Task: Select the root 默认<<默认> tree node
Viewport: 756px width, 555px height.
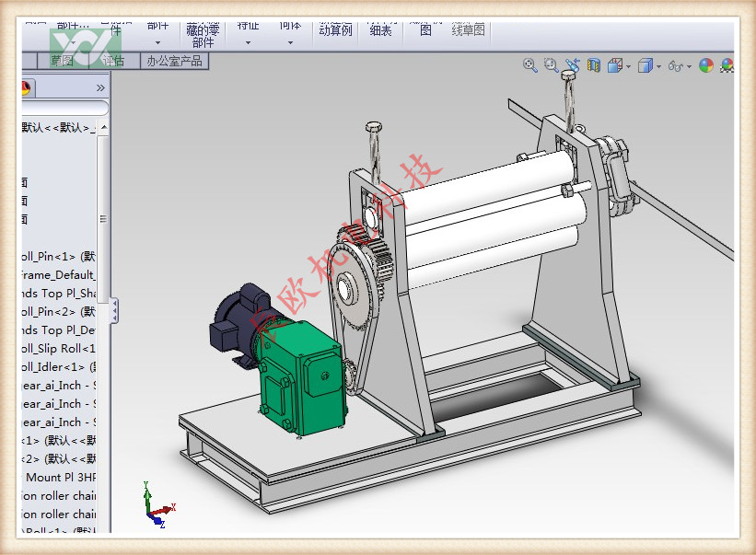Action: [x=58, y=127]
